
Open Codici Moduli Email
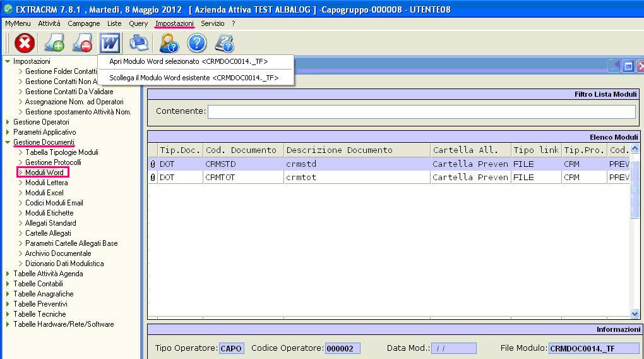coord(54,203)
